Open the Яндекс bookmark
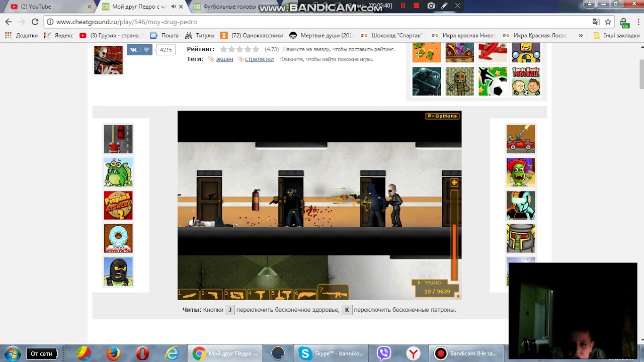Screen dimensions: 644x362 pos(58,36)
